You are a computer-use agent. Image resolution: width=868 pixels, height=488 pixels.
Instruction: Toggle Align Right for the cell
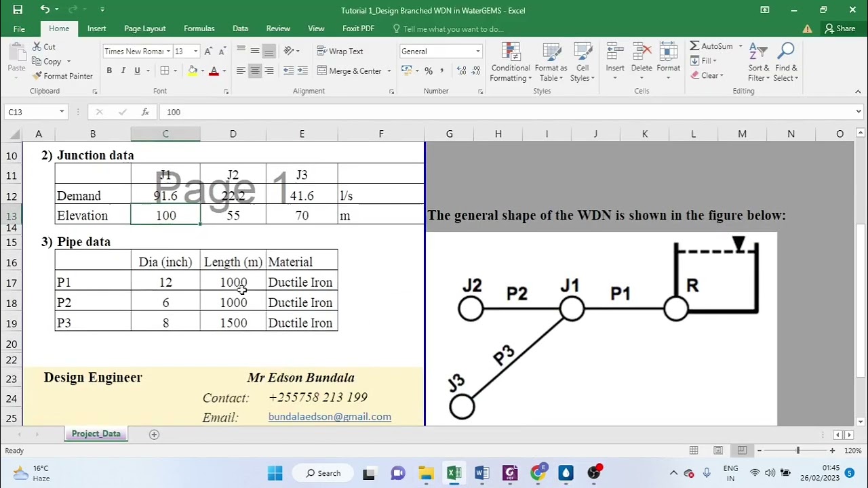tap(269, 70)
